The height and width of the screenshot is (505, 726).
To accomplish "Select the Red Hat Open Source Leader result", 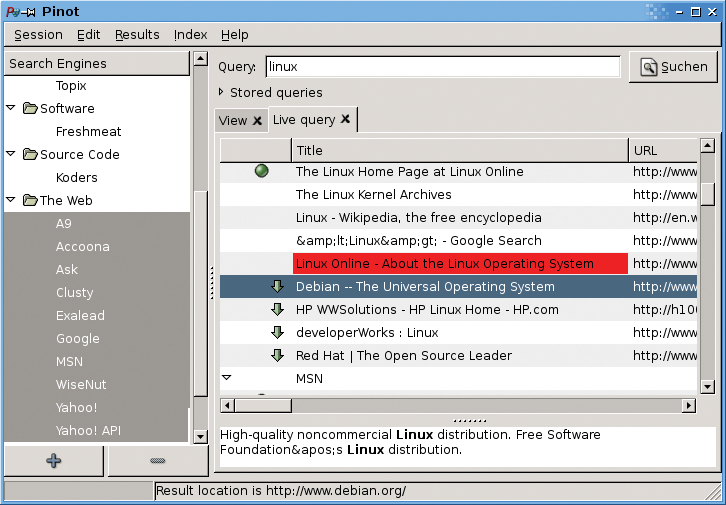I will pos(458,355).
